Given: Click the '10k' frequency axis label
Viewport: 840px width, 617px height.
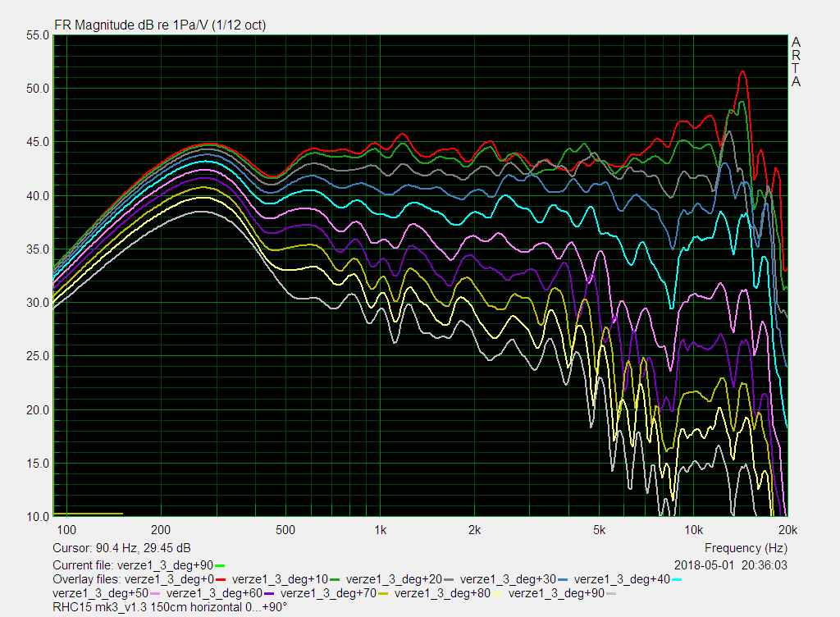Looking at the screenshot, I should (694, 530).
